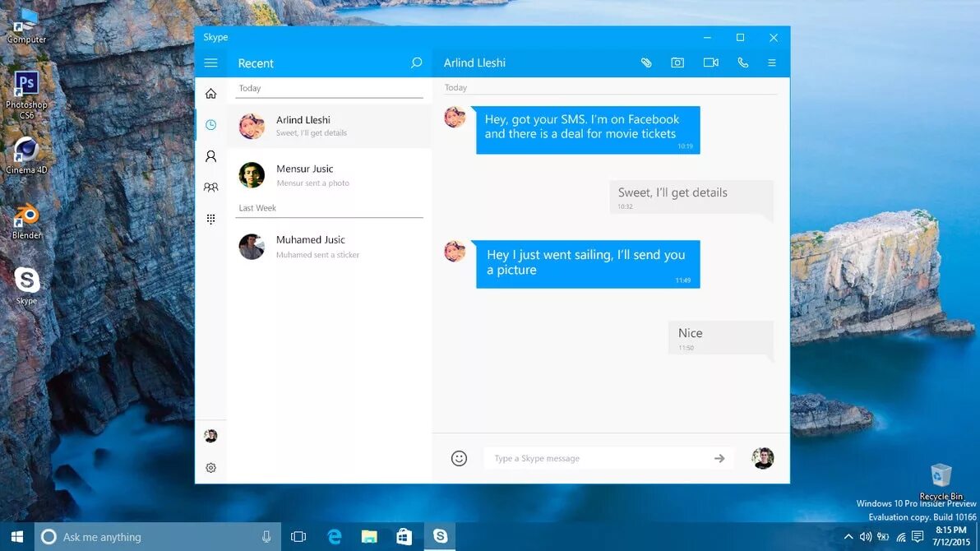Open search with the magnifier icon

coord(416,63)
